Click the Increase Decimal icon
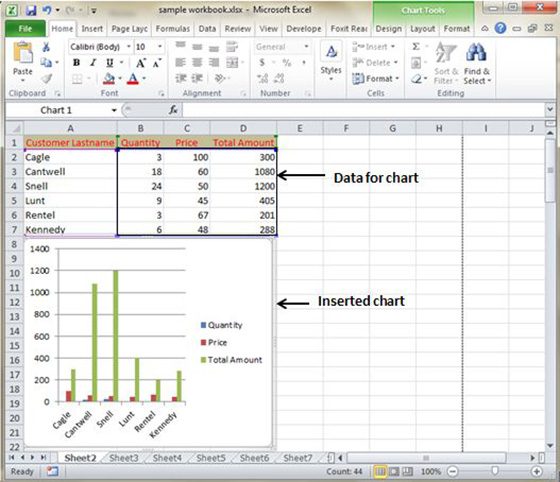Viewport: 560px width, 482px height. point(262,79)
